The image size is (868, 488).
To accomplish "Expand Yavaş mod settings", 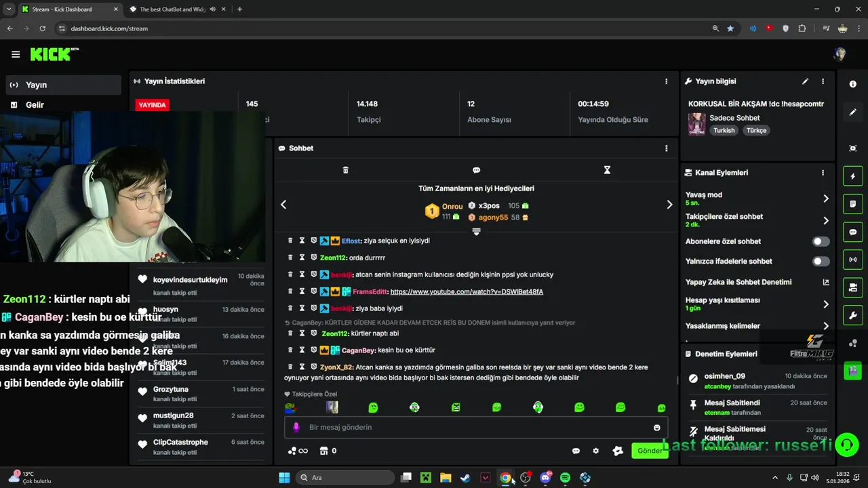I will (757, 199).
